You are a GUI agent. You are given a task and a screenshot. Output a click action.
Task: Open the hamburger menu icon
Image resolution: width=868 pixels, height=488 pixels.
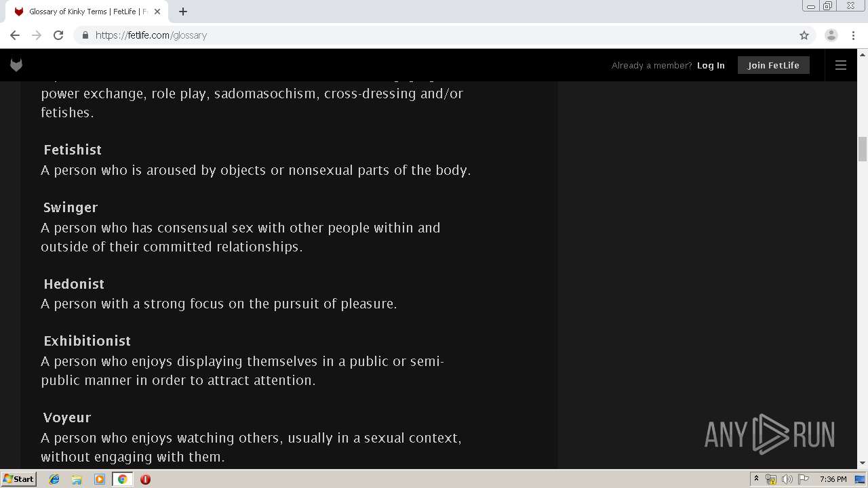(x=841, y=65)
